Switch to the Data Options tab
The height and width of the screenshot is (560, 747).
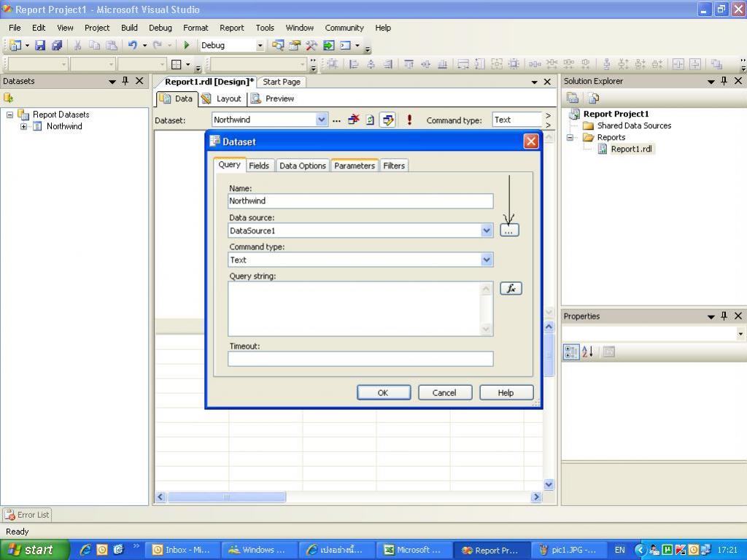303,166
